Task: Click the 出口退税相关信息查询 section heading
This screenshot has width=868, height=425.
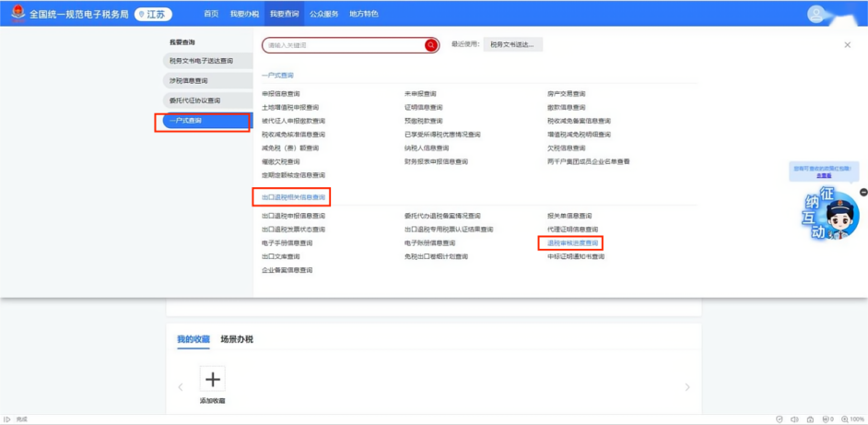Action: pos(292,197)
